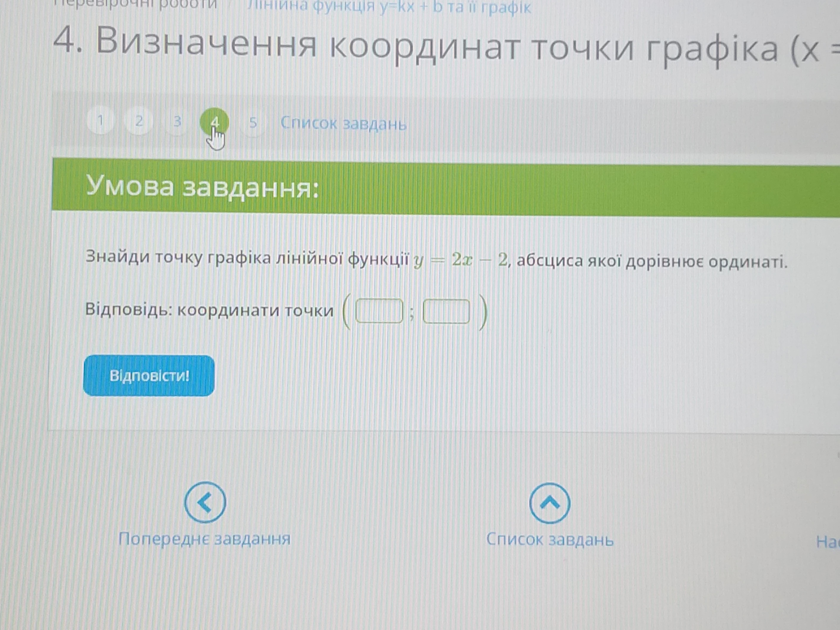This screenshot has width=840, height=630.
Task: Click the formula y = 2x − 2
Action: tap(461, 261)
